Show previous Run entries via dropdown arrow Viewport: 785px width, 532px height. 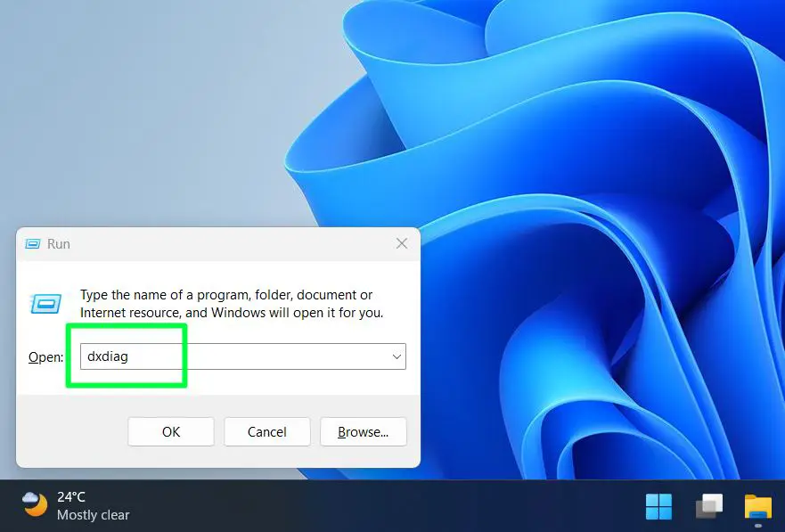(397, 356)
